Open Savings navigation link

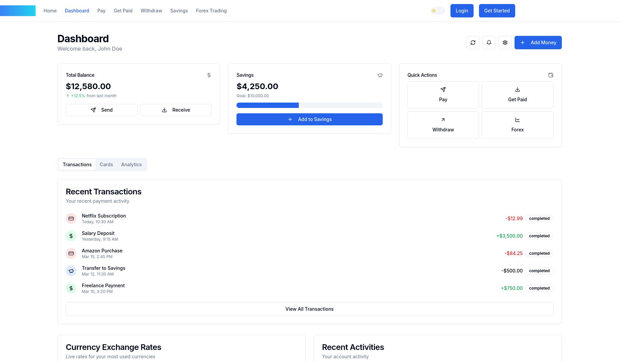point(179,11)
